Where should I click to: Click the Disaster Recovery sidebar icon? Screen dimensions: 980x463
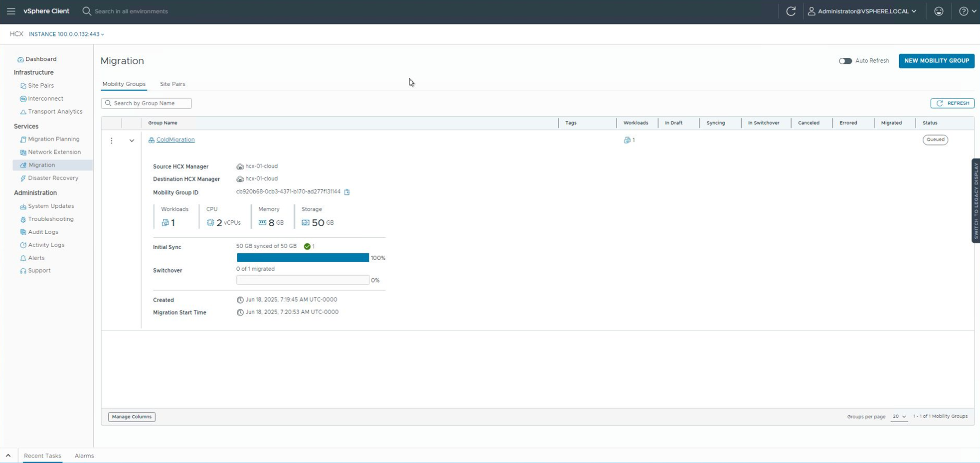[23, 178]
